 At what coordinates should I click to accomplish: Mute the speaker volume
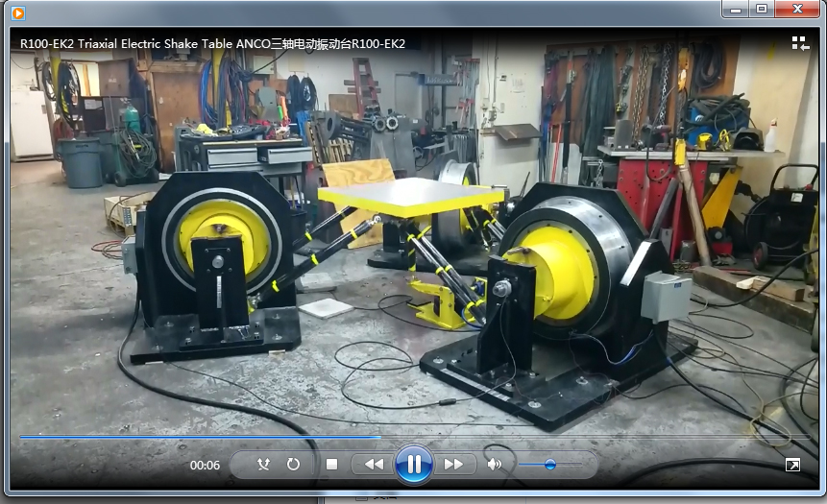click(x=494, y=465)
